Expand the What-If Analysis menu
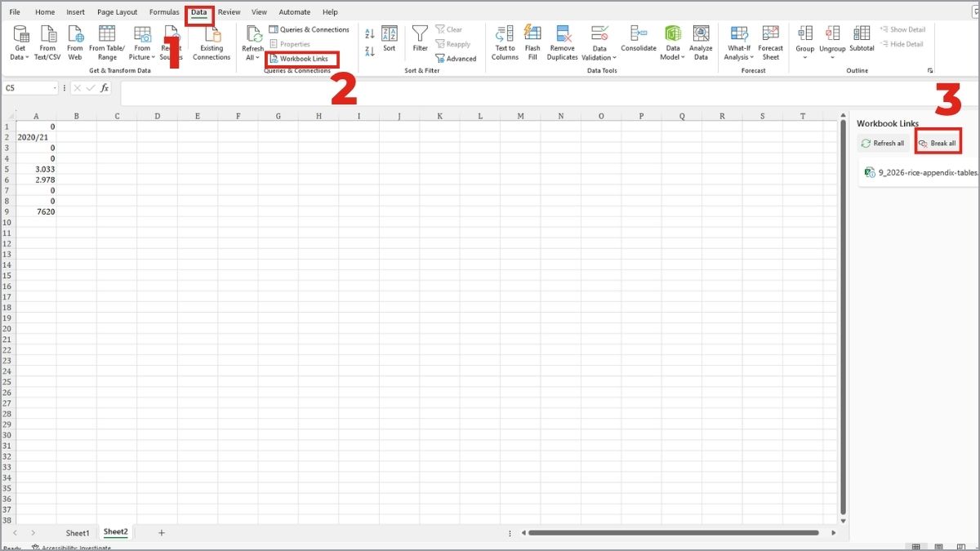The height and width of the screenshot is (551, 980). [x=752, y=58]
